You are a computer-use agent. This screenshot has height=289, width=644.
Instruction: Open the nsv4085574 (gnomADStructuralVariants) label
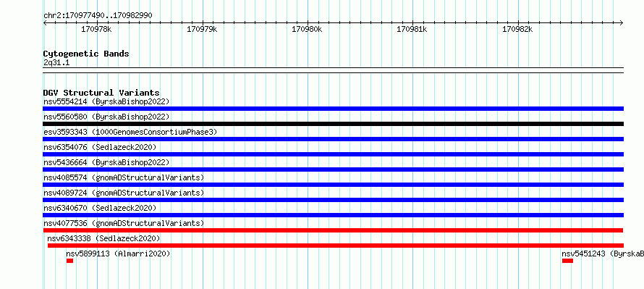(x=124, y=177)
